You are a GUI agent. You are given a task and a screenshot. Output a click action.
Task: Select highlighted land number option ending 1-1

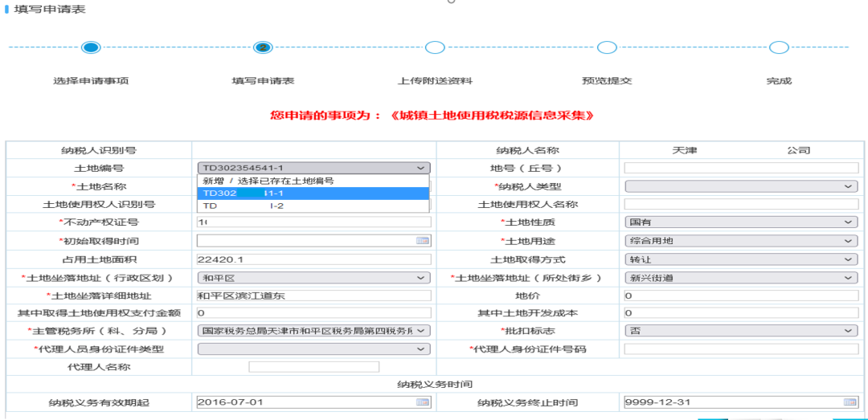313,193
